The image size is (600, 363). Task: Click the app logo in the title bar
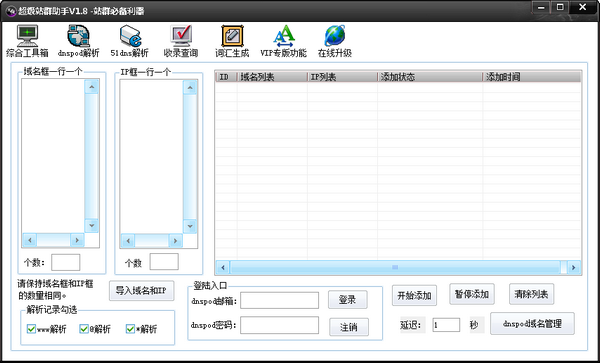[11, 11]
